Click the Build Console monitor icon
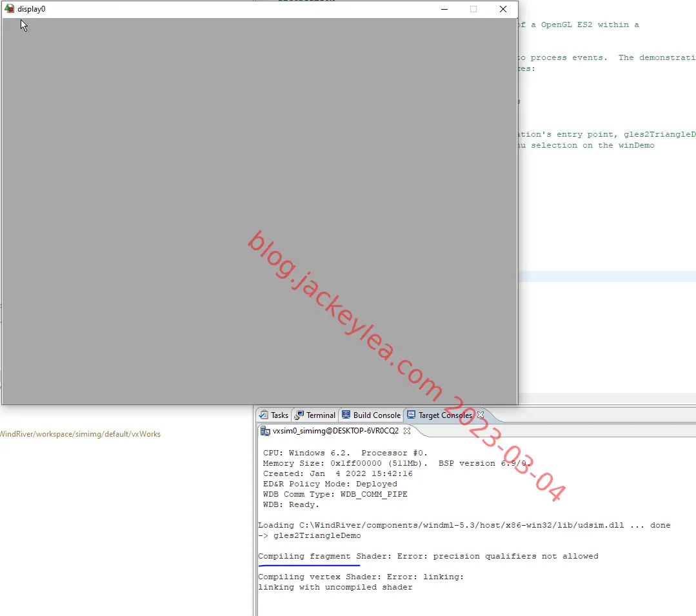This screenshot has width=696, height=616. pyautogui.click(x=346, y=415)
